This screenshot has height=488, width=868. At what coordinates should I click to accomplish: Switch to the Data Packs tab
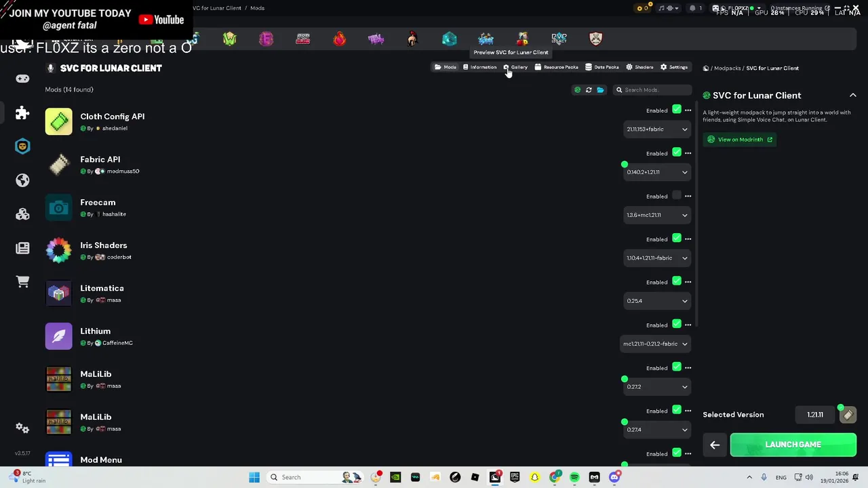tap(602, 67)
